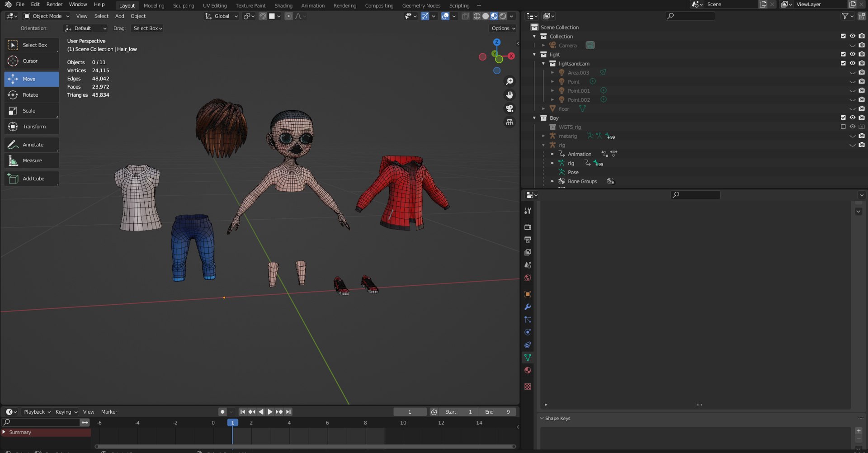Enable the WGTS_rig collection checkbox

(x=843, y=127)
